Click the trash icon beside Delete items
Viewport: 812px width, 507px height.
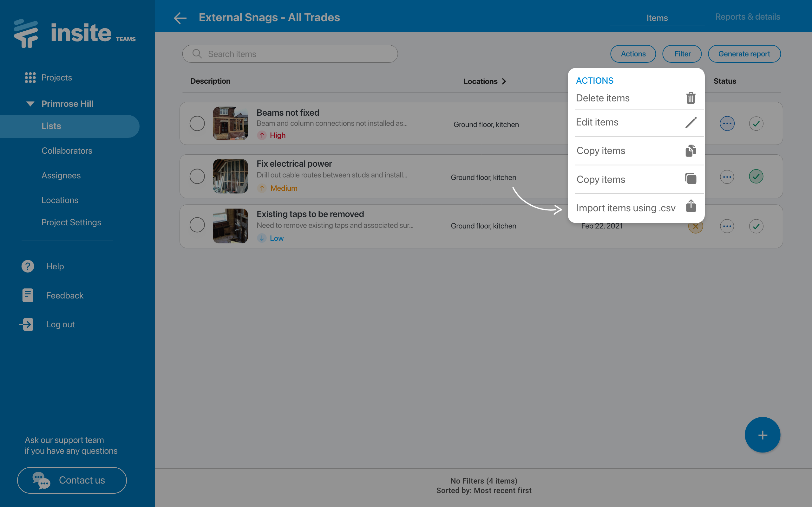(x=691, y=98)
